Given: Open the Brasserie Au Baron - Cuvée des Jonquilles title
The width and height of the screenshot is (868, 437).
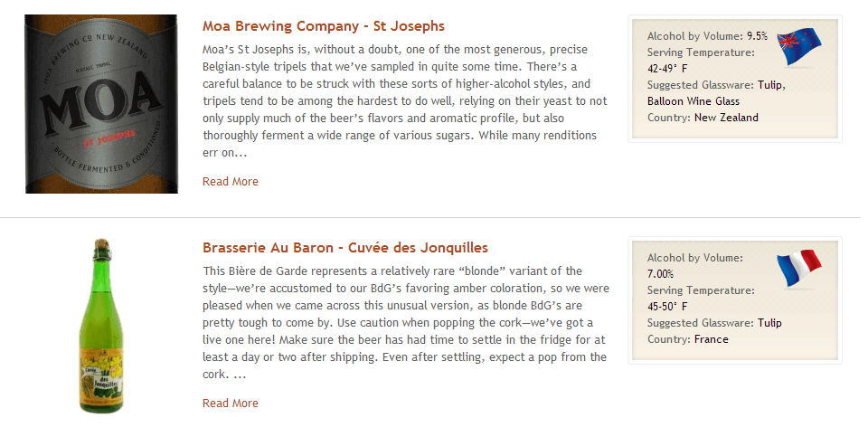Looking at the screenshot, I should 344,248.
